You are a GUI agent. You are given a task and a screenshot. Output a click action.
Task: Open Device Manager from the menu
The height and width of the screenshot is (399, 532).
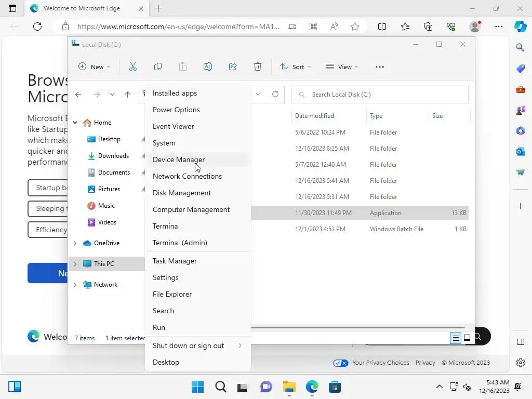pyautogui.click(x=198, y=160)
